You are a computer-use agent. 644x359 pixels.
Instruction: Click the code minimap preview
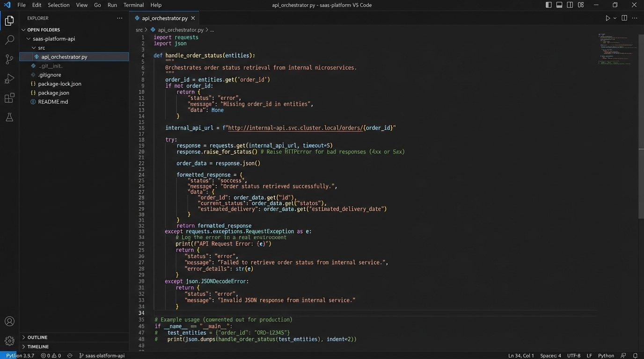point(616,49)
